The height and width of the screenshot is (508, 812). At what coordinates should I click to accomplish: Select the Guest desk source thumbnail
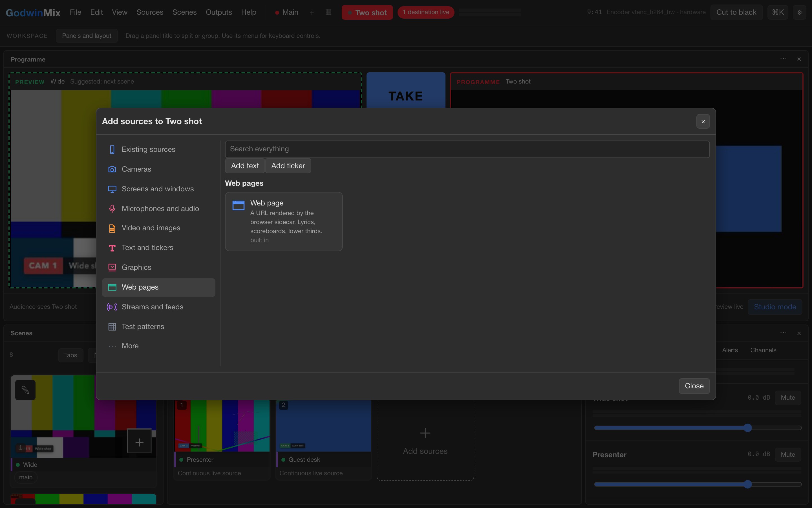323,426
